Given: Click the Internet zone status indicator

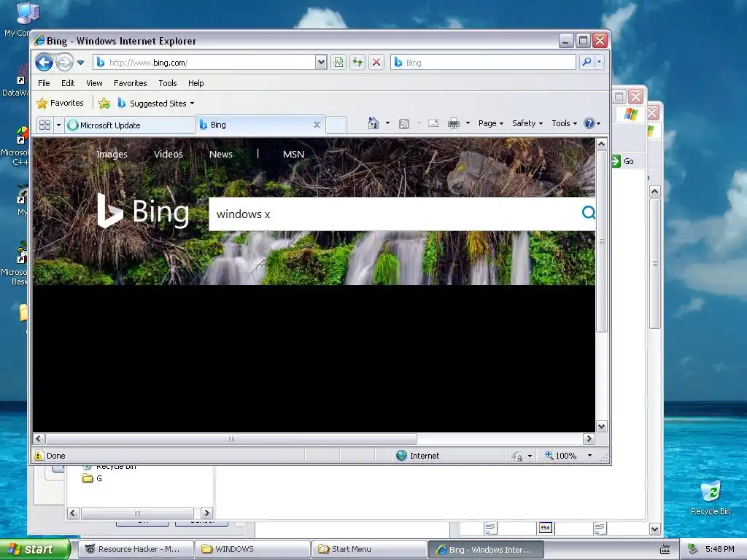Looking at the screenshot, I should 418,455.
